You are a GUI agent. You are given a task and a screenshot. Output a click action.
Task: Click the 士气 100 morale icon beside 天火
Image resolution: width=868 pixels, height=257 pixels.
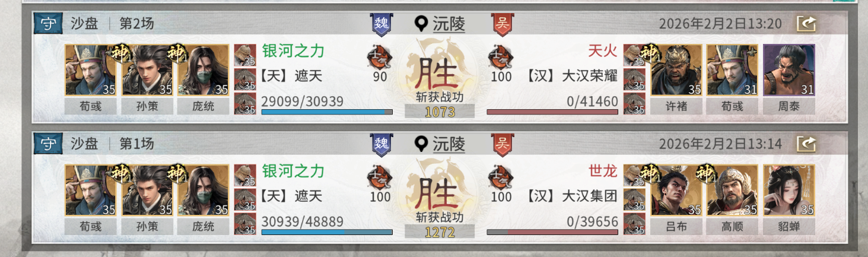501,57
